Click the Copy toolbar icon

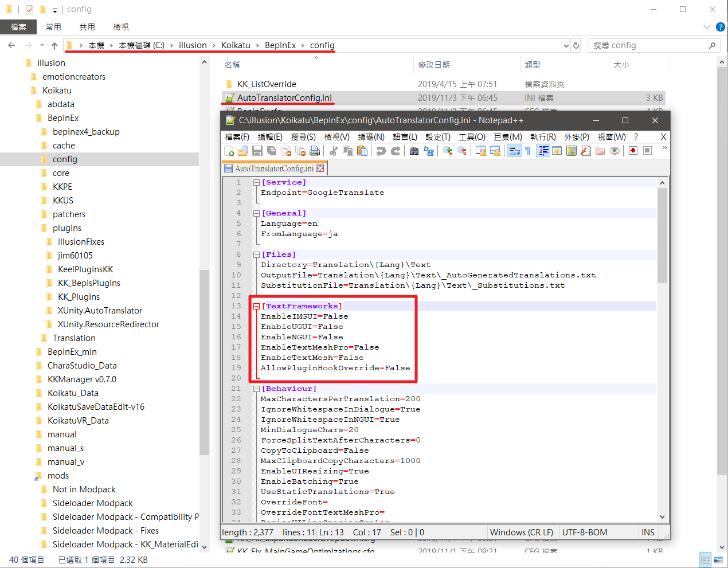tap(347, 151)
